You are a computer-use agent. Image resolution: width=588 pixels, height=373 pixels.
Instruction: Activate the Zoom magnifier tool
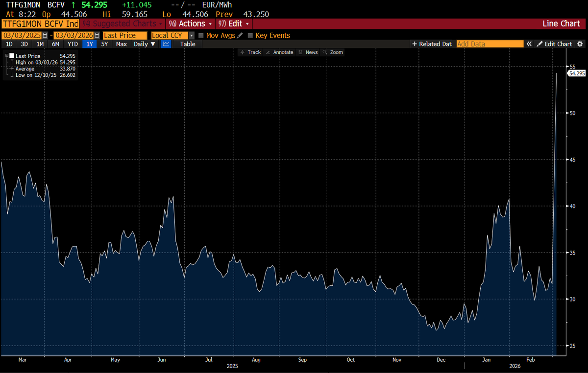click(333, 52)
